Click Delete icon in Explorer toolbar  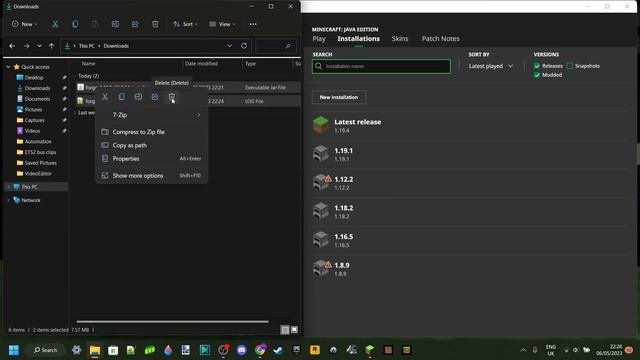coord(155,24)
